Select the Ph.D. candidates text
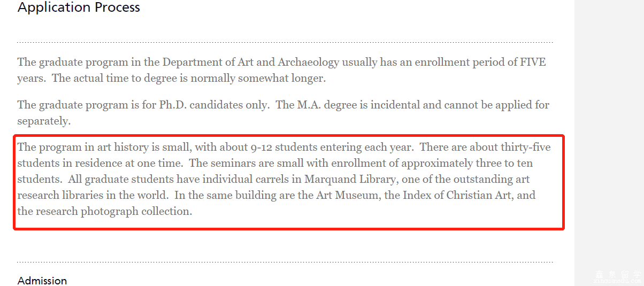 213,105
